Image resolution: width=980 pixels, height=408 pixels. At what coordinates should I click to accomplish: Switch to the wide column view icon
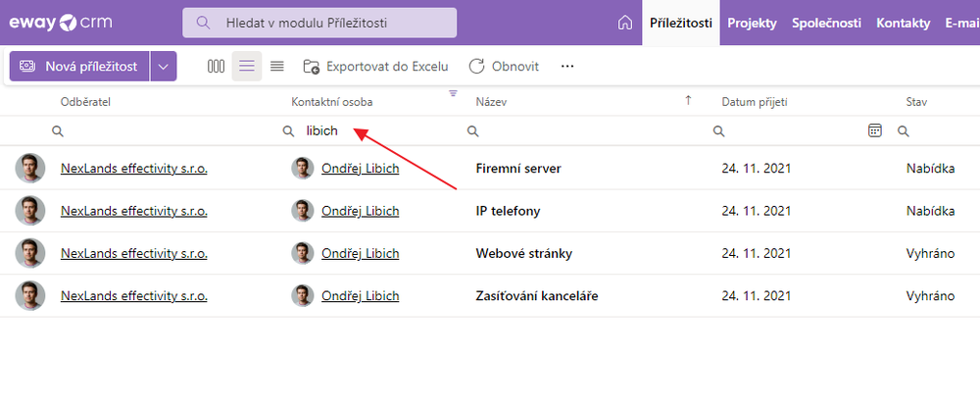(x=217, y=67)
